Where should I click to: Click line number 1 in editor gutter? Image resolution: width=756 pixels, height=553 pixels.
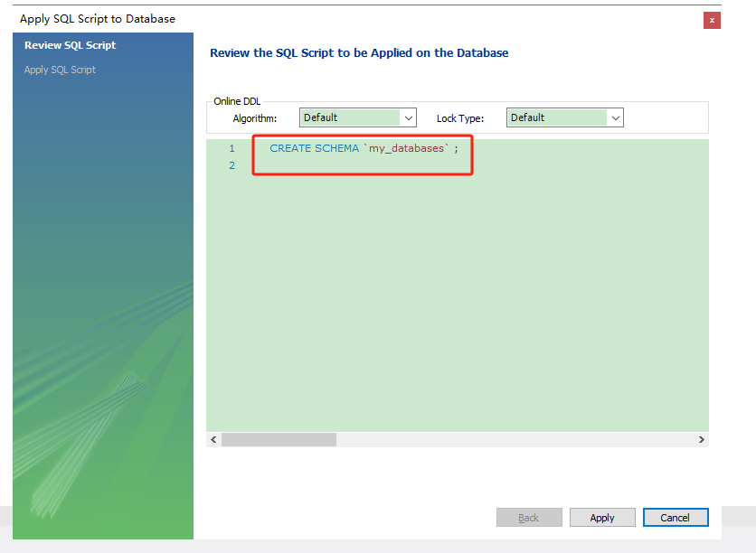[x=232, y=148]
